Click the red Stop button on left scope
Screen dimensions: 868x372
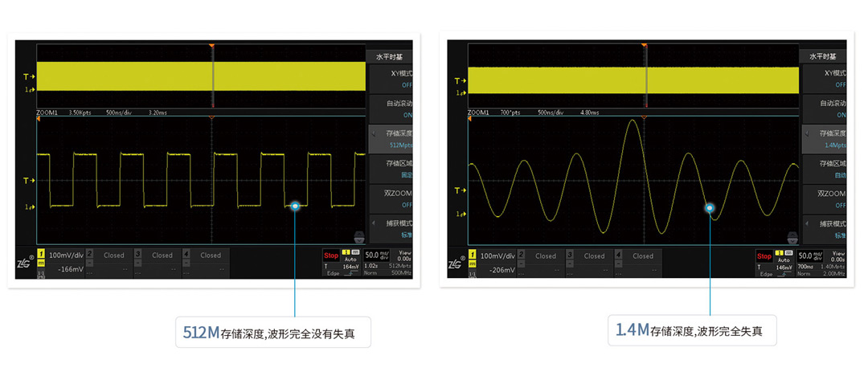(x=331, y=255)
